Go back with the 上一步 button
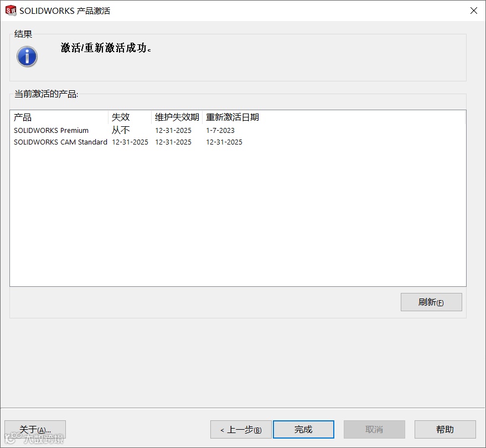Viewport: 486px width, 448px height. 241,429
